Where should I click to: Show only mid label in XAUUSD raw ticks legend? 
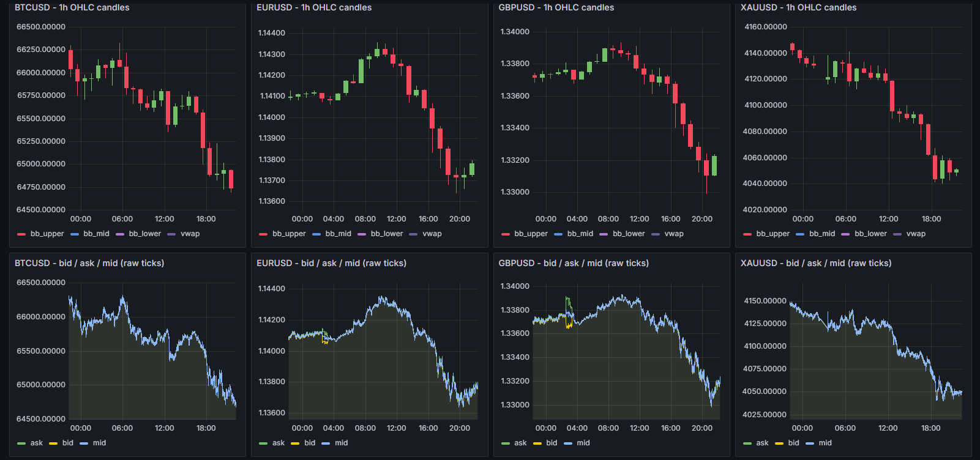(825, 443)
